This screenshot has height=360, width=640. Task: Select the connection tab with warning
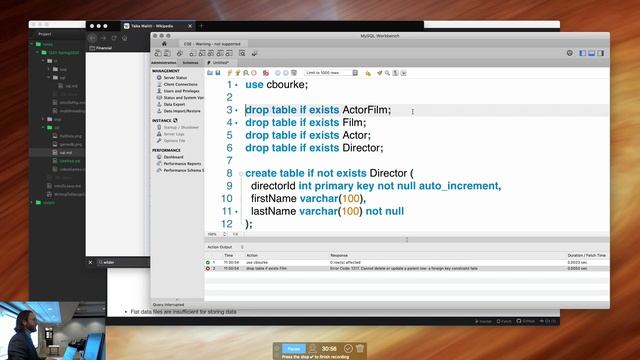click(x=212, y=44)
